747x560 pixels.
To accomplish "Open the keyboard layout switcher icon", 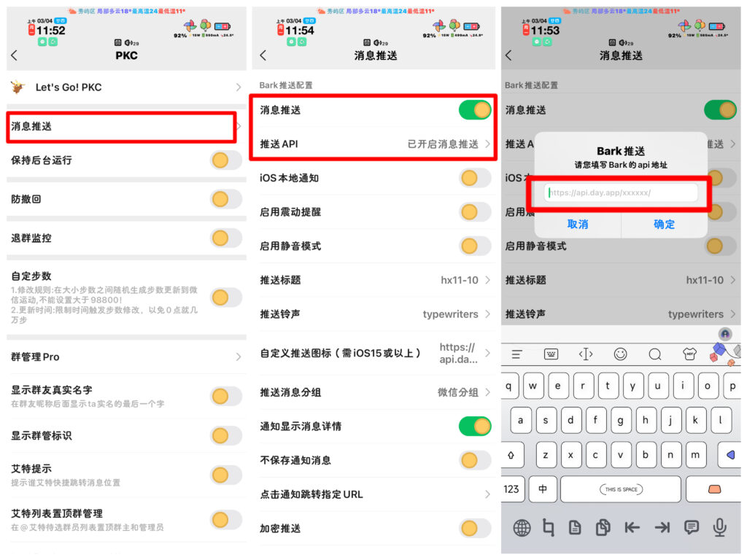I will pos(551,354).
